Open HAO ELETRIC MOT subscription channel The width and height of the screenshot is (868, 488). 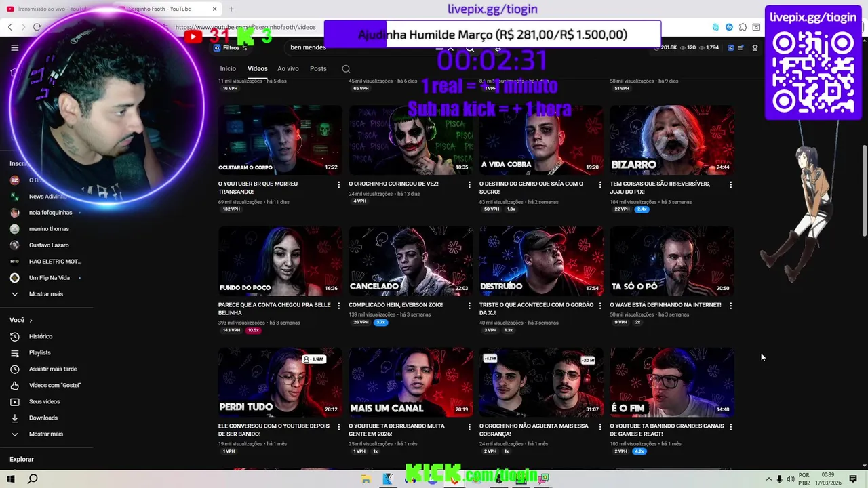(x=54, y=262)
